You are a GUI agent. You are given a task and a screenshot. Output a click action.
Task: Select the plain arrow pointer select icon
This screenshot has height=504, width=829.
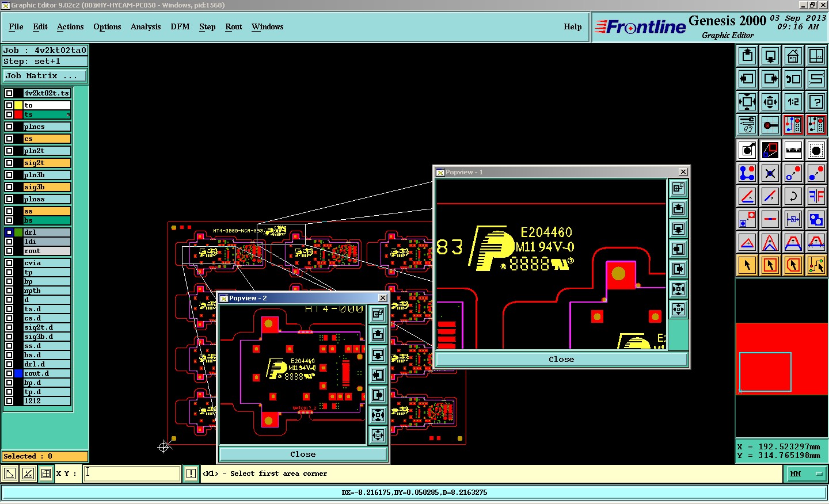tap(747, 265)
